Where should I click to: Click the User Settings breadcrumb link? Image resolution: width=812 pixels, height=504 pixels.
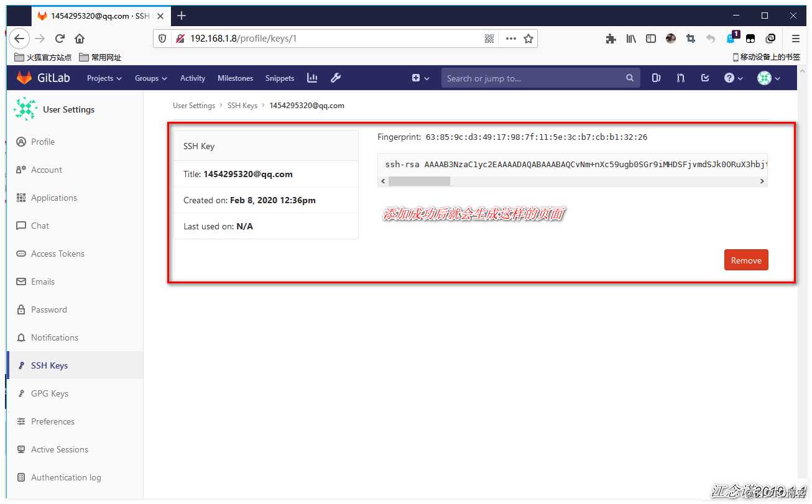[194, 106]
